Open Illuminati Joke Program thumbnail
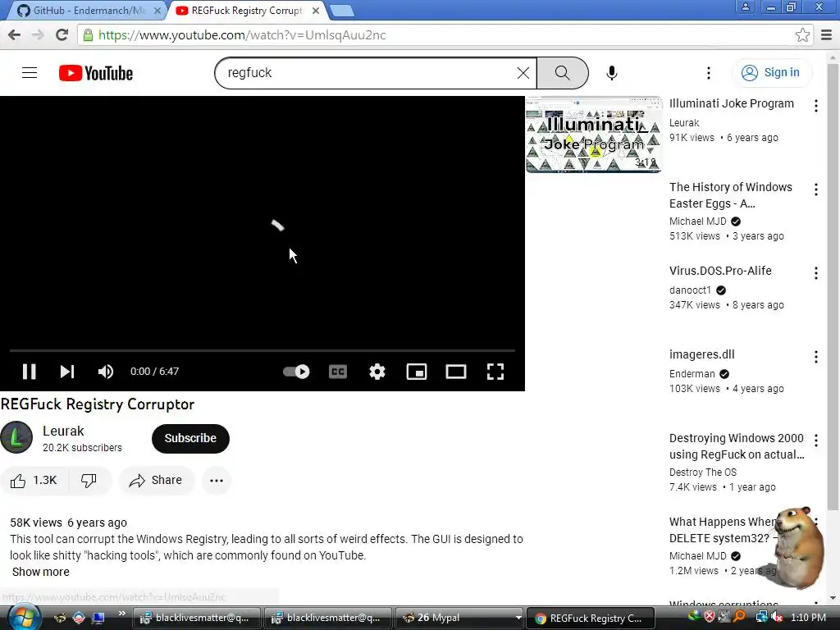 pyautogui.click(x=594, y=135)
